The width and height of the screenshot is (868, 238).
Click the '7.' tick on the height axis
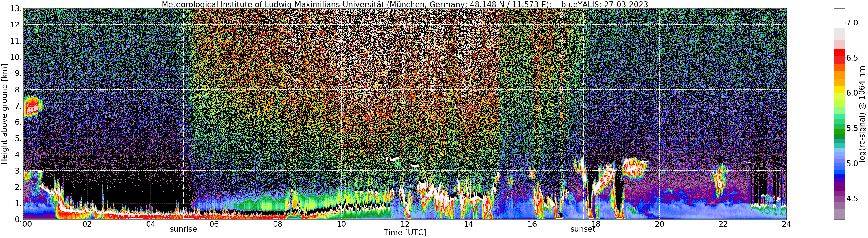pyautogui.click(x=18, y=106)
